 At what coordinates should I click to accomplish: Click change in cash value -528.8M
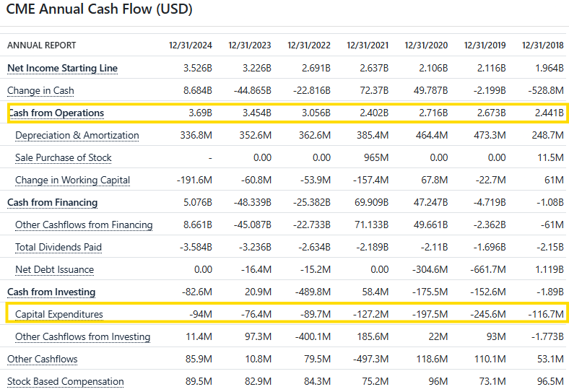[546, 91]
